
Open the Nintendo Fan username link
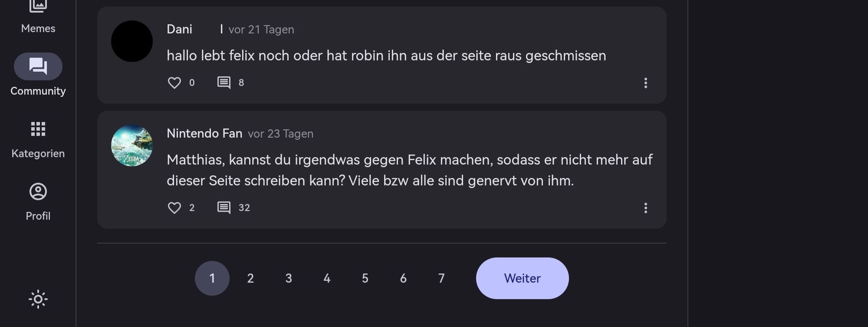point(204,133)
